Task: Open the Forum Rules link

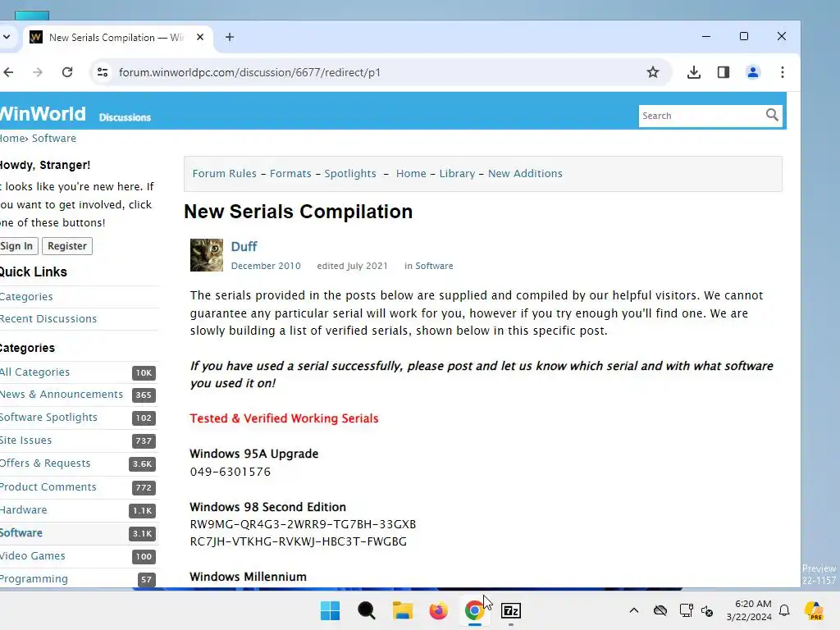Action: pos(225,174)
